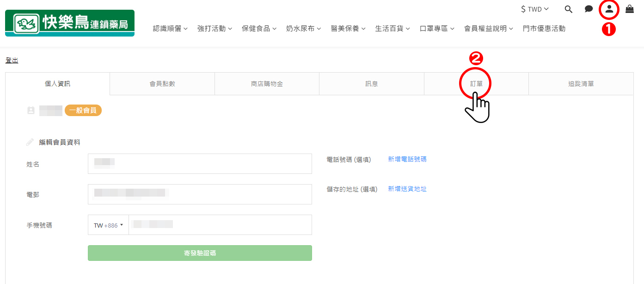Click the 登出 logout link
644x284 pixels.
[x=12, y=60]
